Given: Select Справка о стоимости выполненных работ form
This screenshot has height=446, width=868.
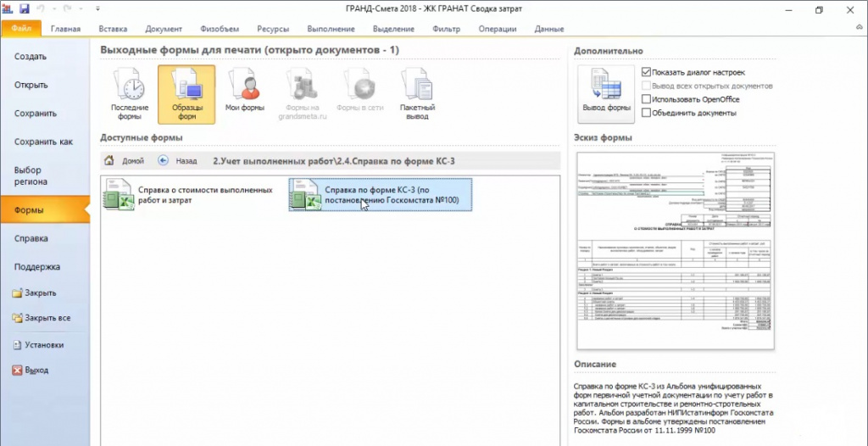Looking at the screenshot, I should pos(190,194).
